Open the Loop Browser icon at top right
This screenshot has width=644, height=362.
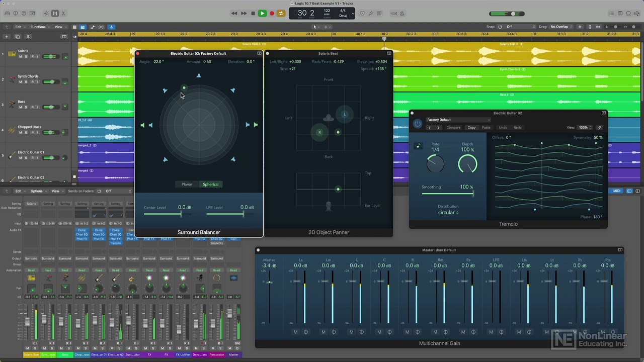[628, 13]
